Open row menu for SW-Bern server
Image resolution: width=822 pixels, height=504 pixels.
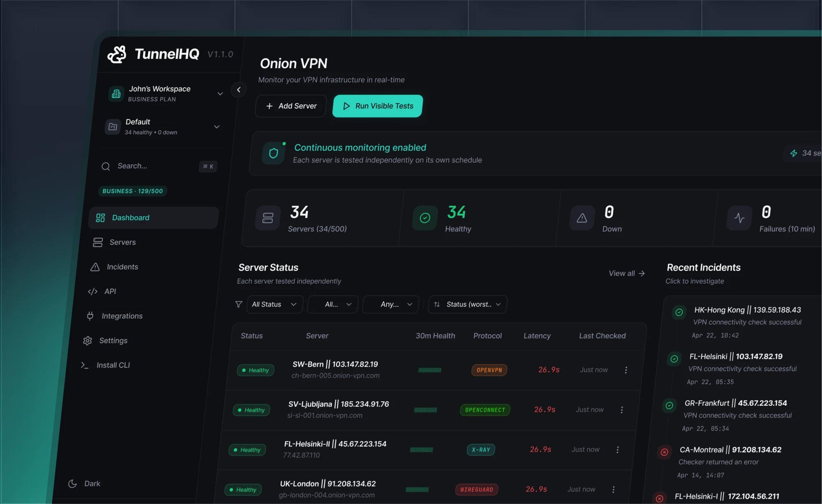point(626,370)
